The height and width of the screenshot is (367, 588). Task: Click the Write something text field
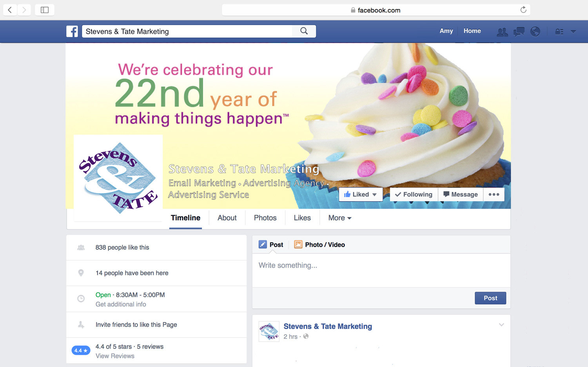(381, 270)
